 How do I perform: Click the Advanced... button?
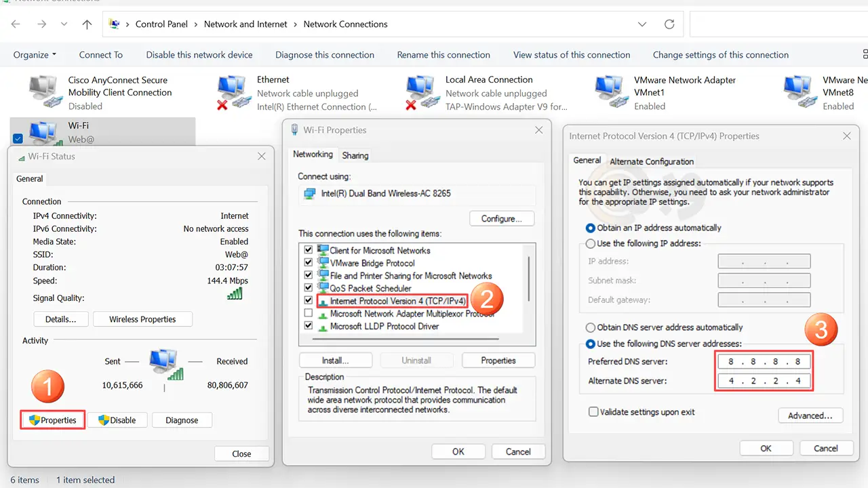pos(810,415)
